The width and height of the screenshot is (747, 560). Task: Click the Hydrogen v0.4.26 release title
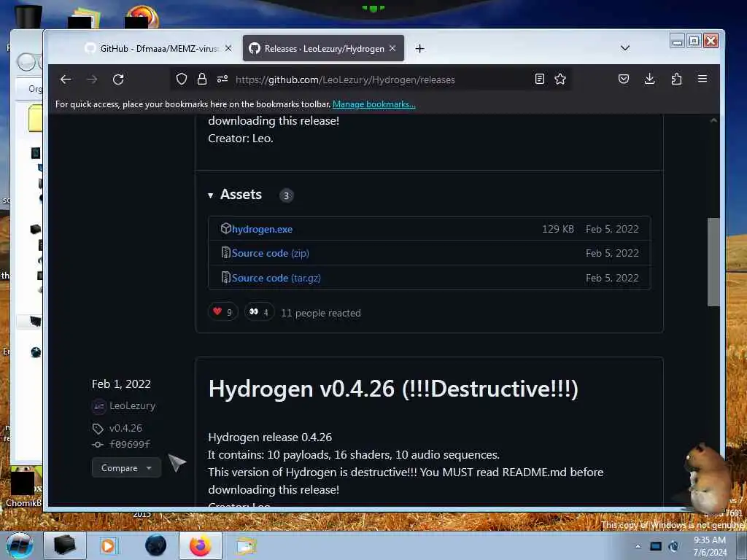pyautogui.click(x=393, y=389)
